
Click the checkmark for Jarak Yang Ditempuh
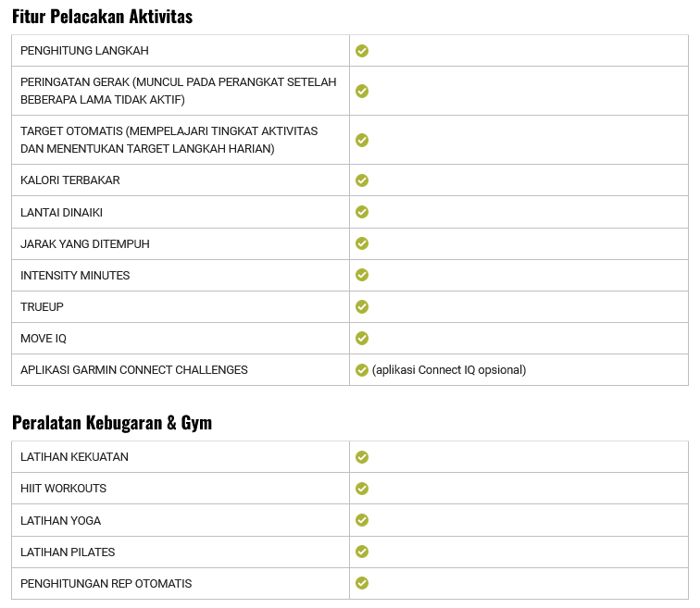tap(362, 243)
